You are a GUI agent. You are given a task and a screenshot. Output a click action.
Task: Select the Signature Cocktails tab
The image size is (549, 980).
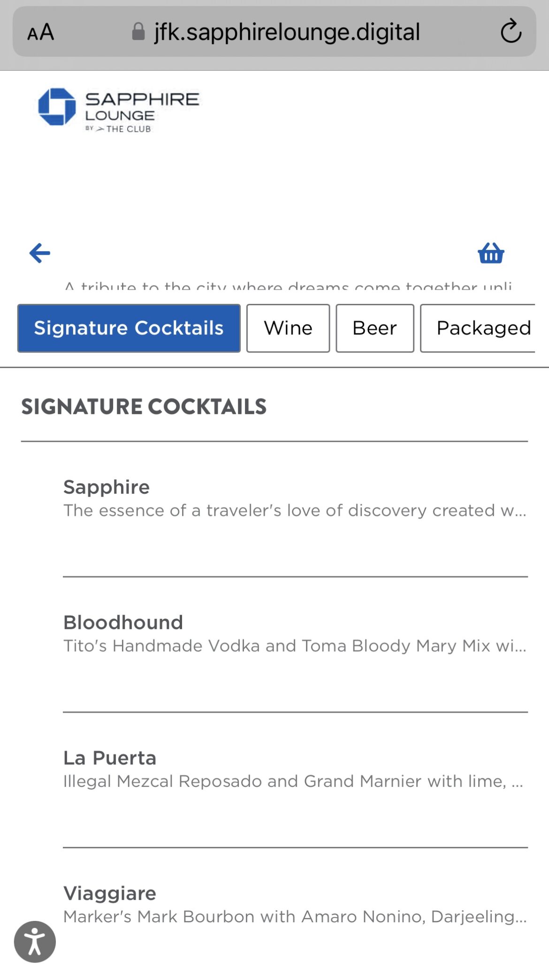point(129,328)
